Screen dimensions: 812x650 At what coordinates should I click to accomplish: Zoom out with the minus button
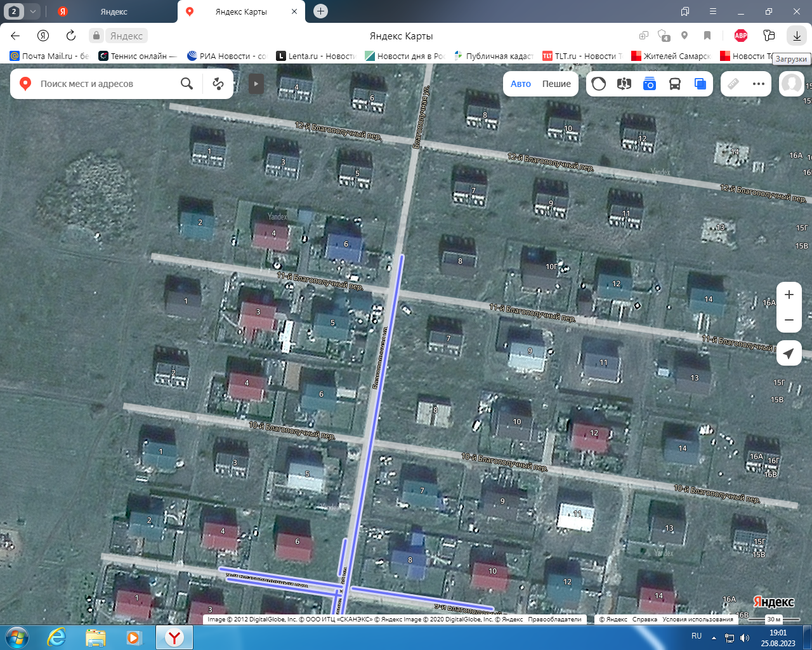tap(789, 320)
